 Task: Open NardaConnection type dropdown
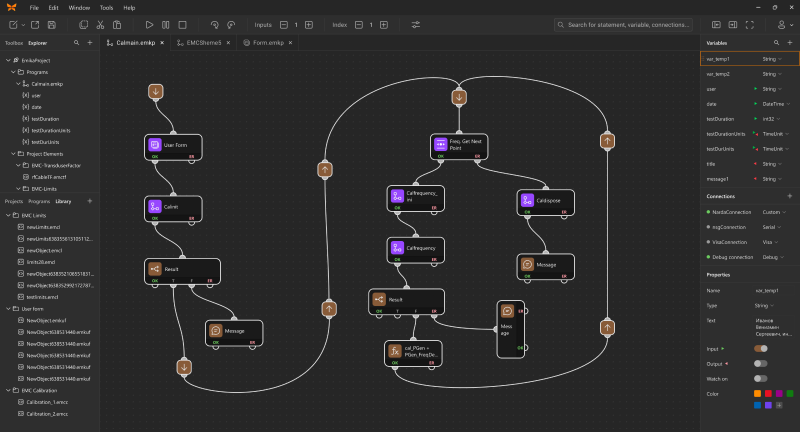(773, 212)
